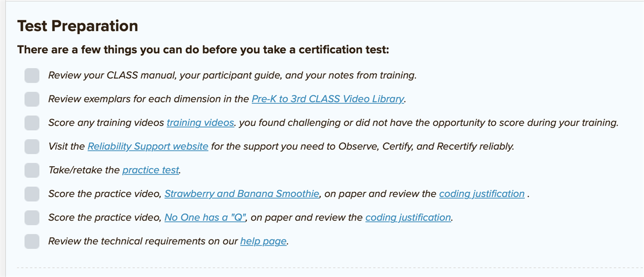
Task: Check the technical requirements review box
Action: [x=32, y=241]
